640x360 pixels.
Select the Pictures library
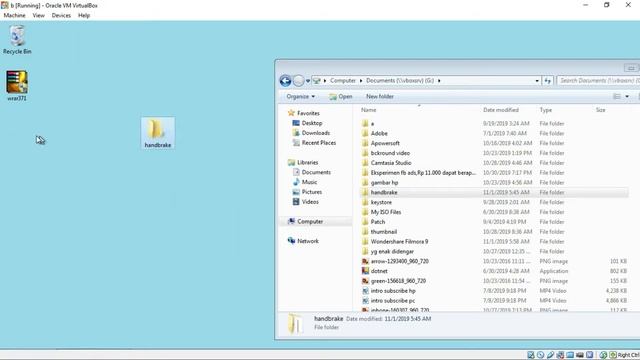click(307, 192)
